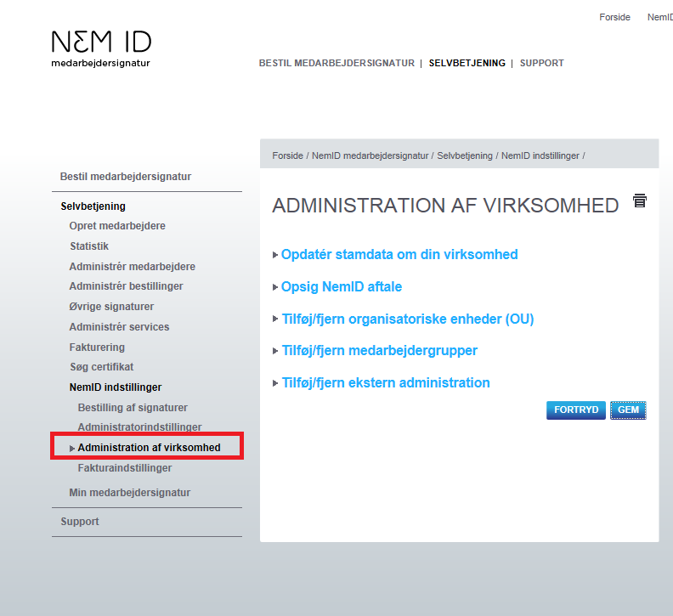Open Søg certifikat in sidebar

click(102, 367)
